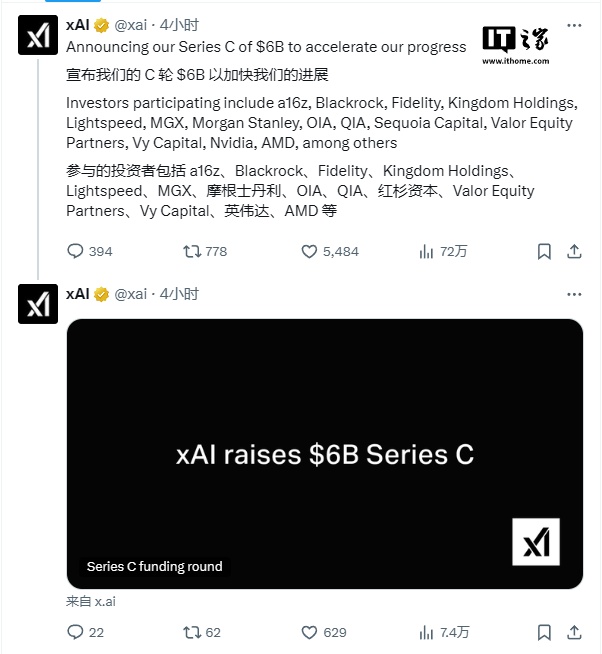Open the 来自 x.ai source link

coord(91,602)
